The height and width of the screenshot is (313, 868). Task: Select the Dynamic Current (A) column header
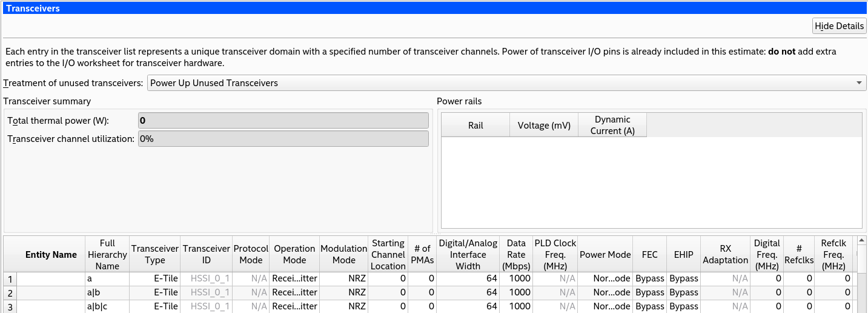pos(612,125)
